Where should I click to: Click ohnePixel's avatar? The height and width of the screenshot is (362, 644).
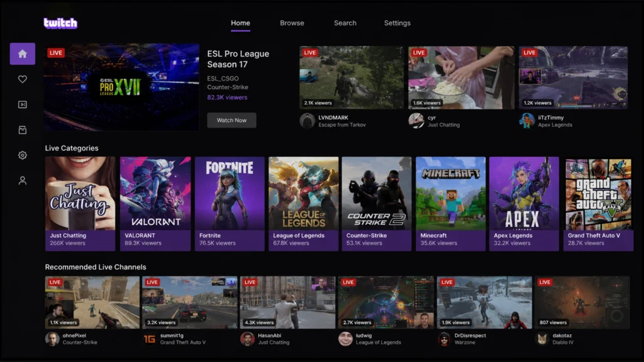52,339
